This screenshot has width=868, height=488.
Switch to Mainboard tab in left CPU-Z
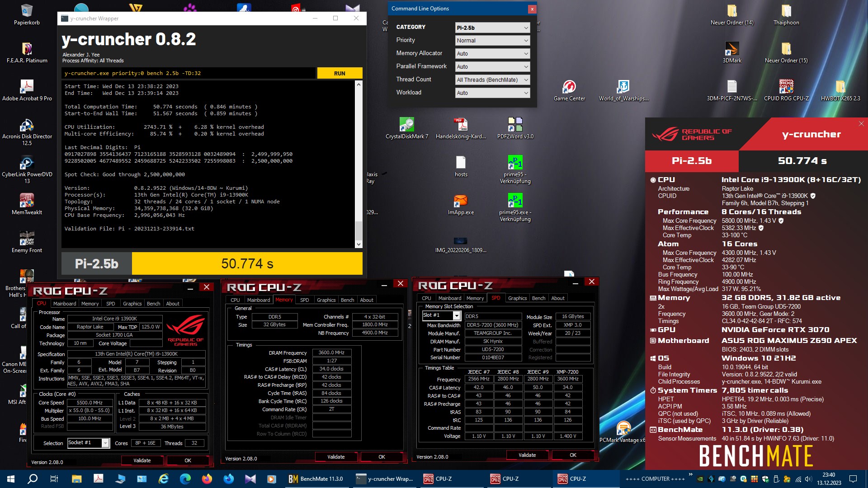point(65,304)
